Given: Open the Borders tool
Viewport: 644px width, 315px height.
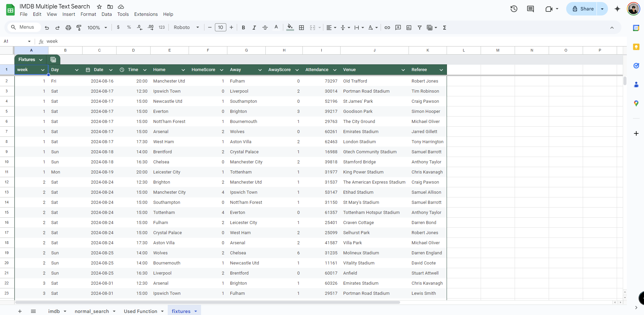Looking at the screenshot, I should [x=301, y=28].
